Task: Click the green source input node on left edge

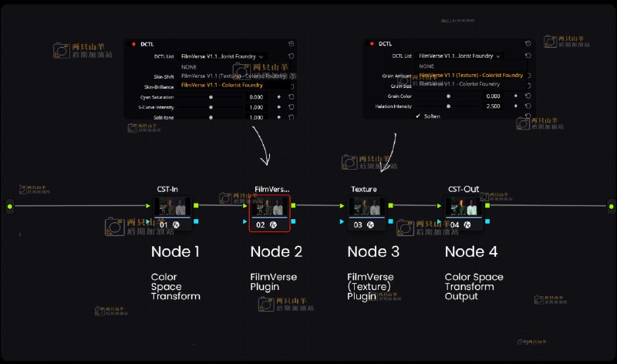Action: [x=10, y=206]
